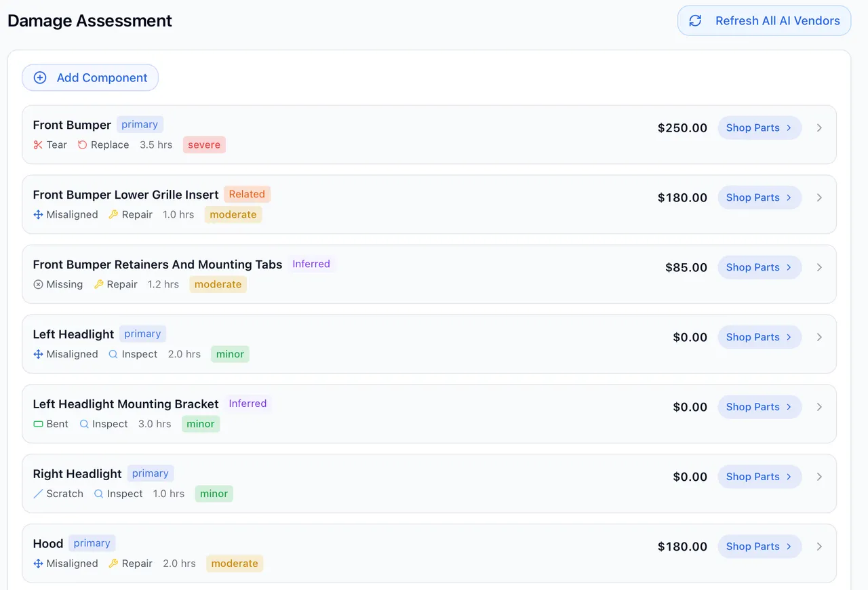Click the wrench Repair icon on Lower Grille Insert
Viewport: 868px width, 590px height.
113,215
